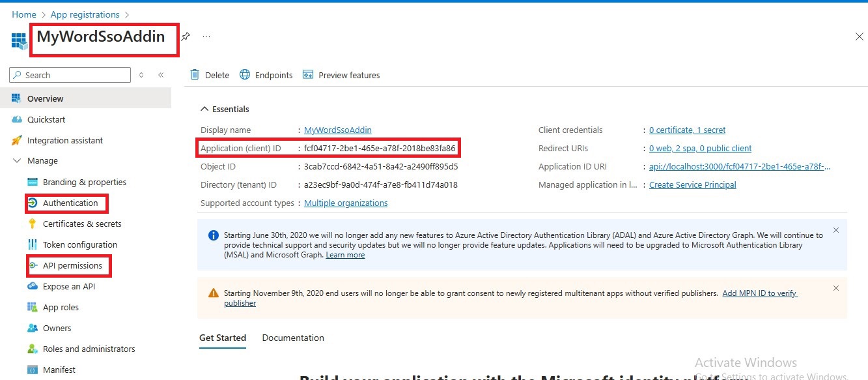Viewport: 868px width, 380px height.
Task: Click the Learn more link in info banner
Action: point(345,255)
